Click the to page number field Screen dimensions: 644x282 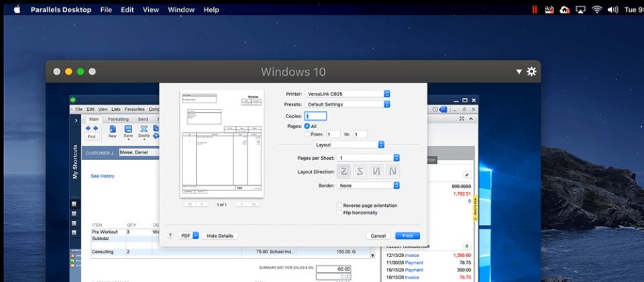coord(360,134)
